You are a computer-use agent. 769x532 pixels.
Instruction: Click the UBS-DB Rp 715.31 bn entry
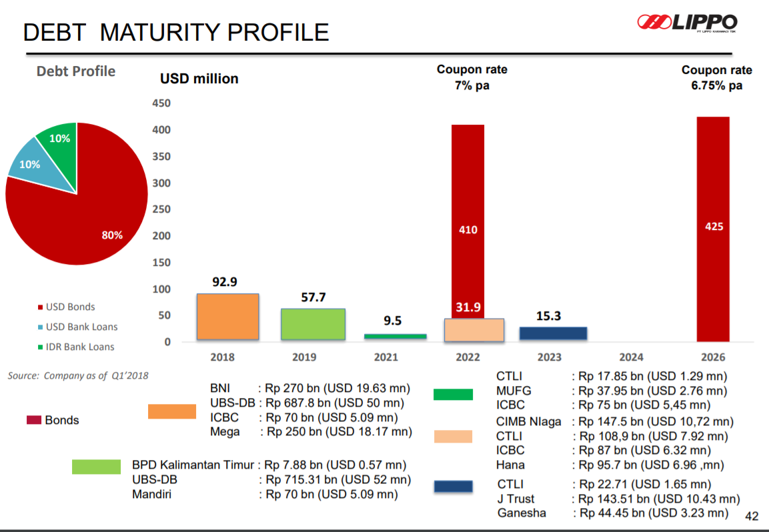tap(271, 479)
